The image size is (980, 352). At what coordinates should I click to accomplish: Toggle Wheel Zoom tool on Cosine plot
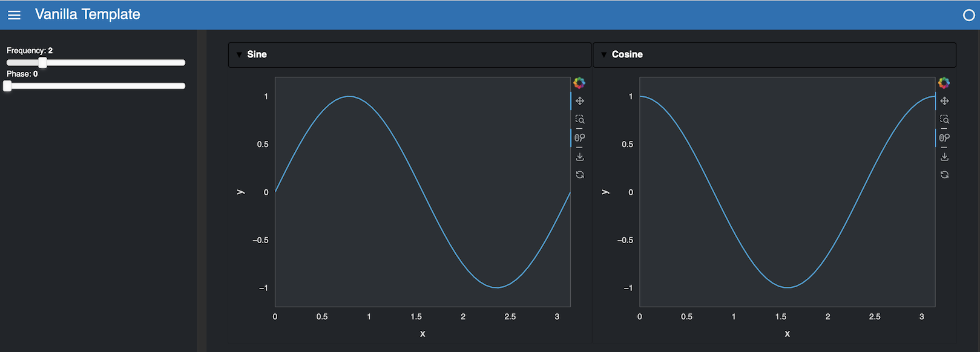pos(944,138)
